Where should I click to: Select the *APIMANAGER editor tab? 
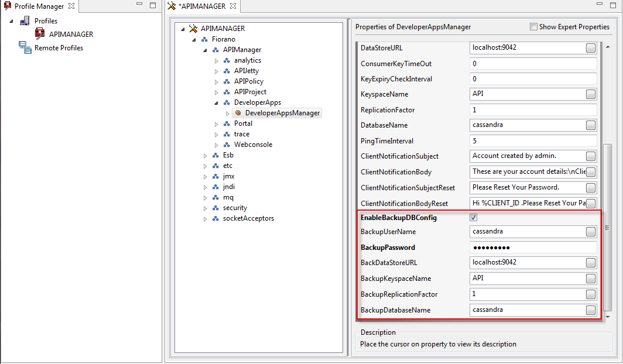(201, 6)
